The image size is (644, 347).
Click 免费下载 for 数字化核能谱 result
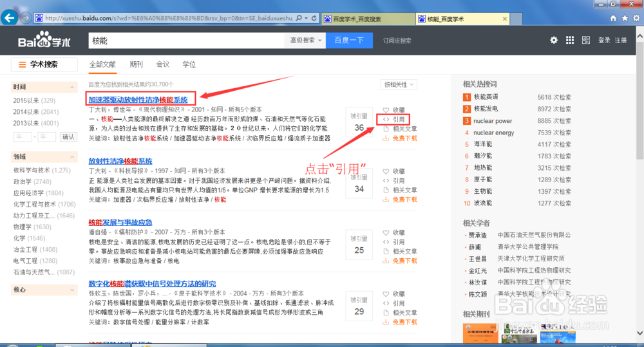400,322
